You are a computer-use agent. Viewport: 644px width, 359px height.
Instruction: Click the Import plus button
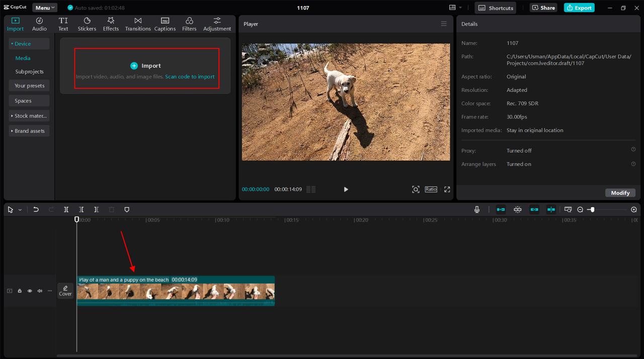pos(134,66)
